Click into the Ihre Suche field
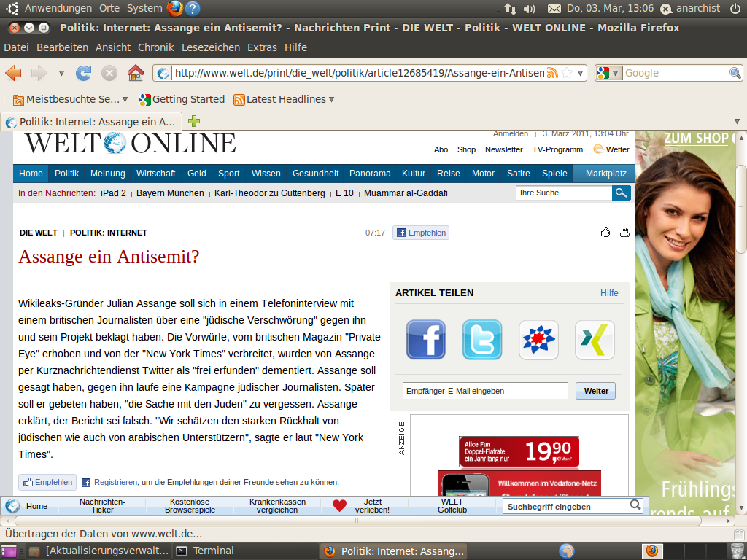Screen dimensions: 747x560 [x=564, y=192]
